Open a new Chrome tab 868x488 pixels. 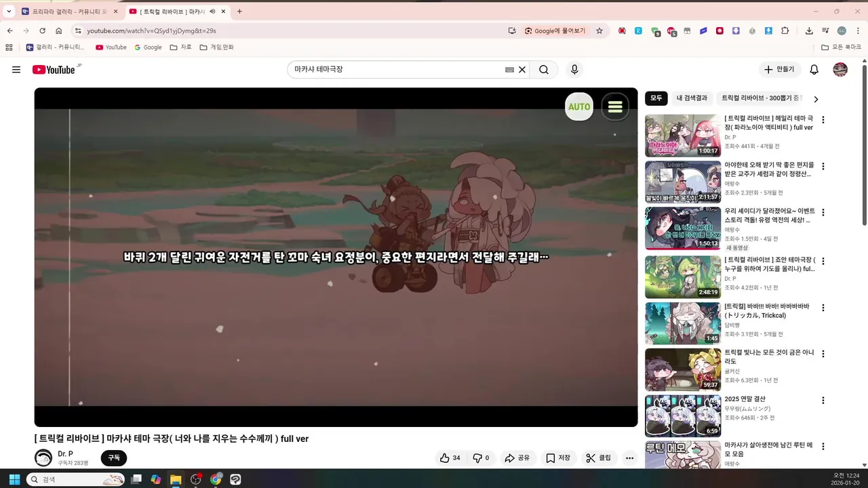[x=239, y=12]
